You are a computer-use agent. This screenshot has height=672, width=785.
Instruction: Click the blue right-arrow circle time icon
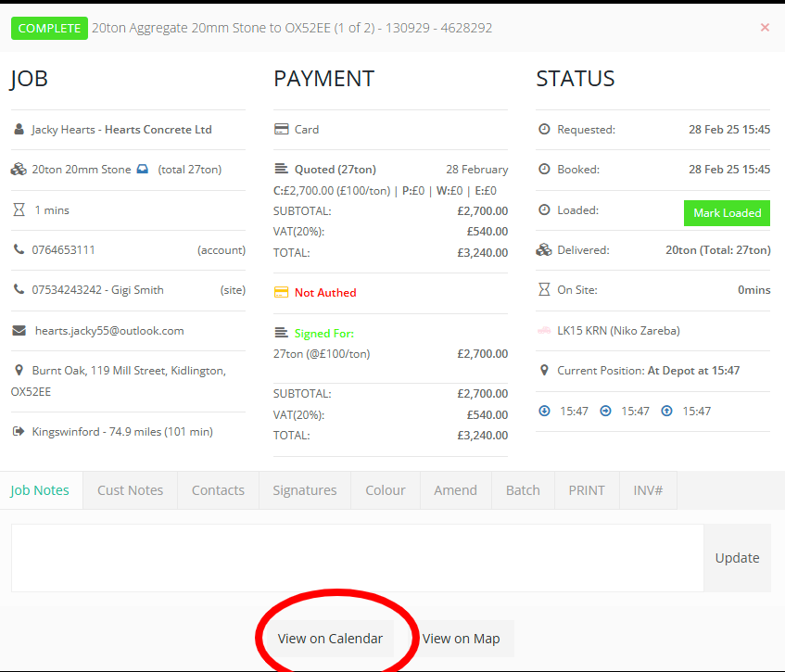(606, 411)
